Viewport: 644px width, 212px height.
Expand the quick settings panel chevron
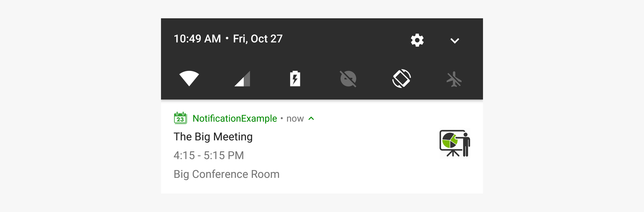pos(455,40)
